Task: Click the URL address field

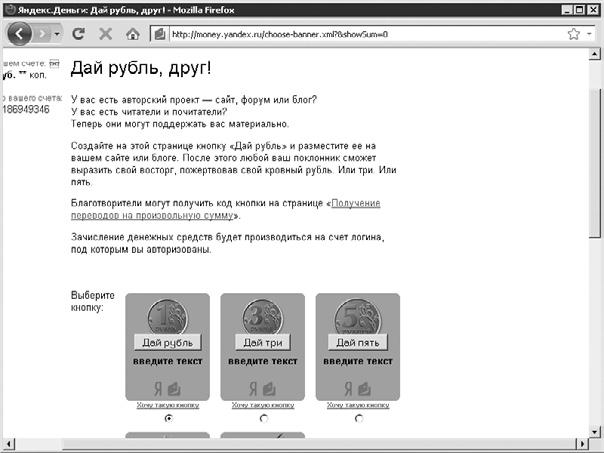Action: coord(360,33)
